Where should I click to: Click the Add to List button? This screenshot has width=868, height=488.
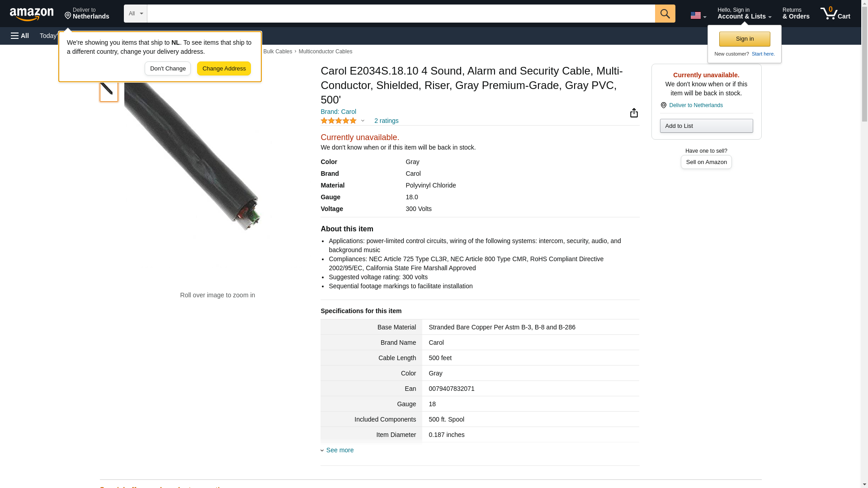click(706, 126)
